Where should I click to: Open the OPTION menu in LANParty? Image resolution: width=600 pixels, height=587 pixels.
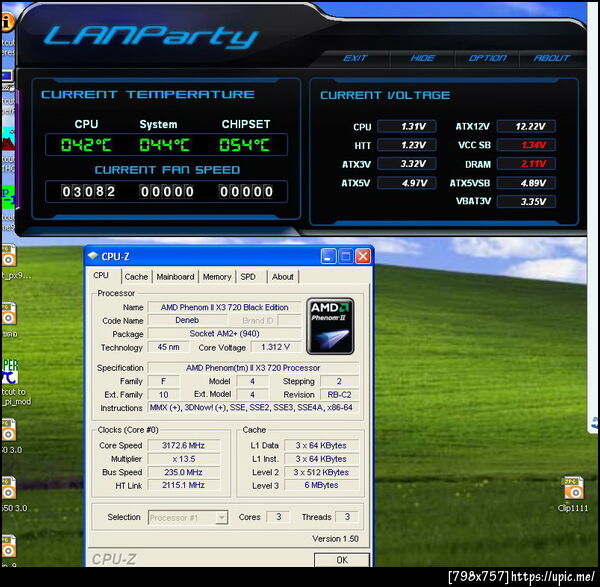tap(488, 58)
